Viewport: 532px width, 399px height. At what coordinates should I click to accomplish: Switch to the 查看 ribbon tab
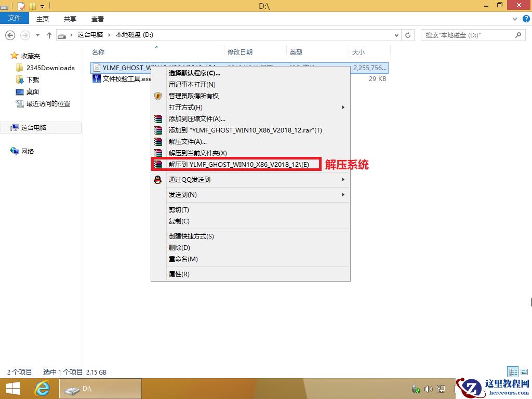[x=98, y=18]
